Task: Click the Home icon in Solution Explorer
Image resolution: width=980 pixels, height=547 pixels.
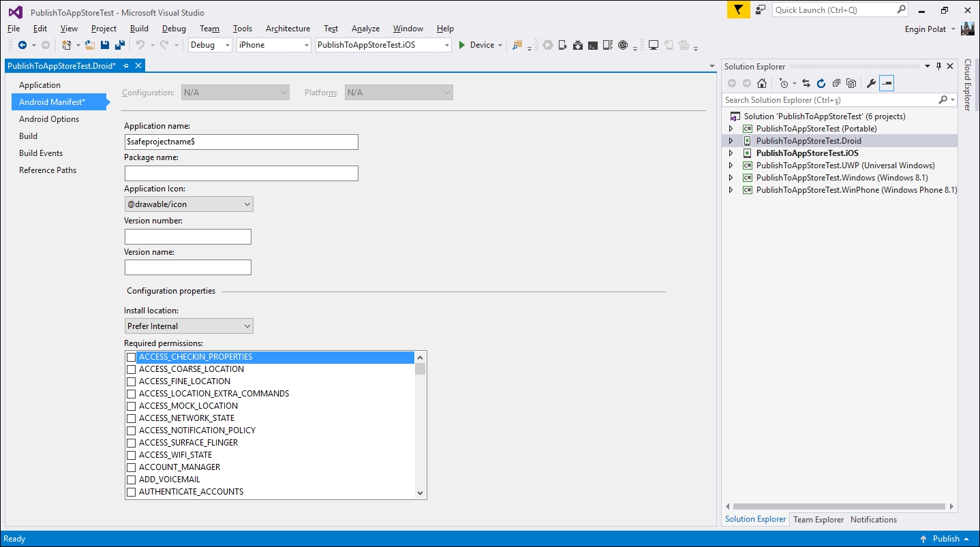Action: coord(763,83)
